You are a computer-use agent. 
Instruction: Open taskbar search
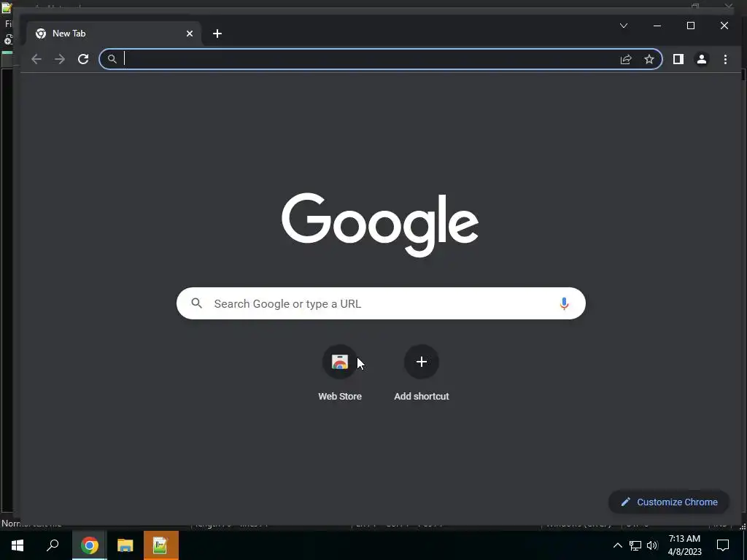(53, 545)
